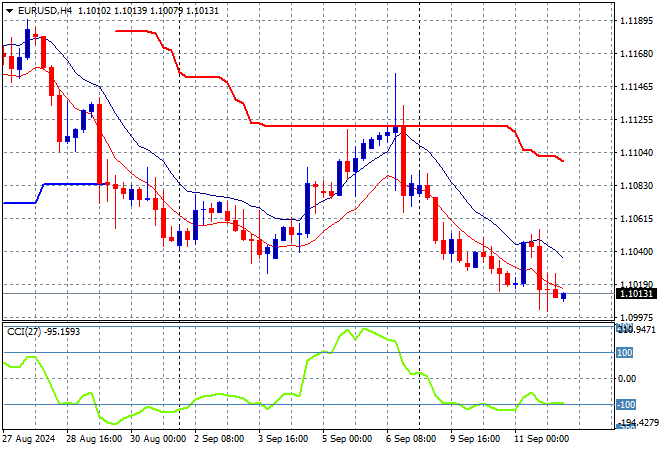
Task: Select the thick blue horizontal support line
Action: point(70,184)
